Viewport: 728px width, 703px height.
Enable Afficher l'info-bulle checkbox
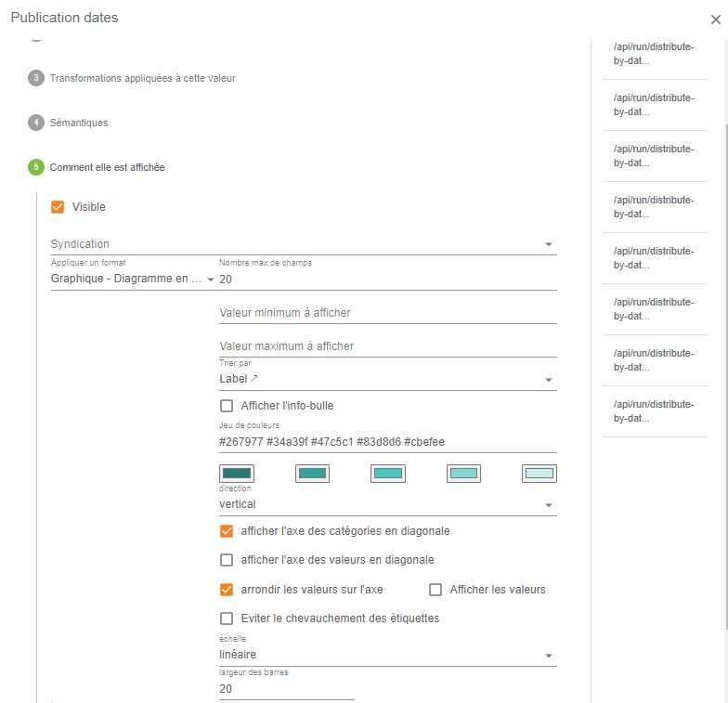227,406
